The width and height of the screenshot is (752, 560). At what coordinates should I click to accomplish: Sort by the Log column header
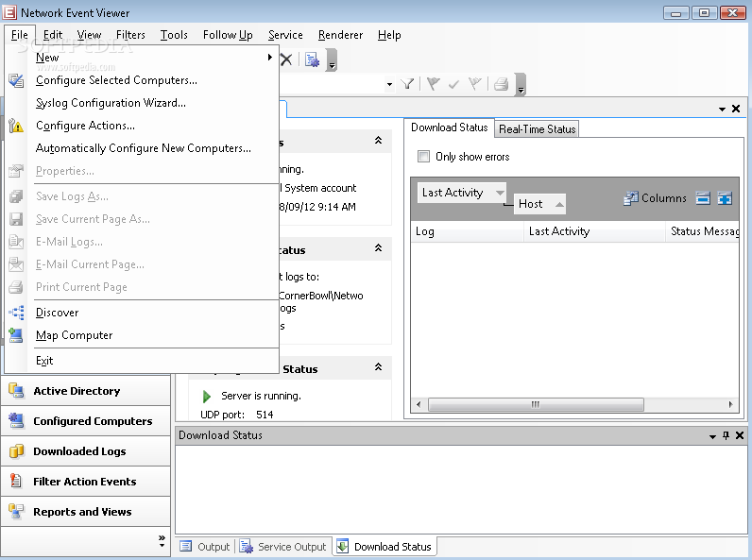click(x=467, y=231)
